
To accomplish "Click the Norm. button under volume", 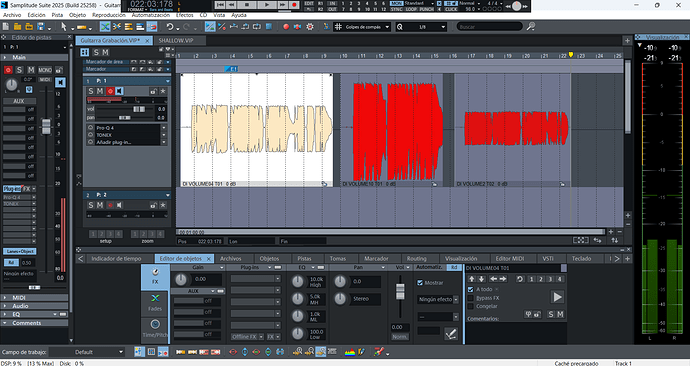I will [x=400, y=337].
